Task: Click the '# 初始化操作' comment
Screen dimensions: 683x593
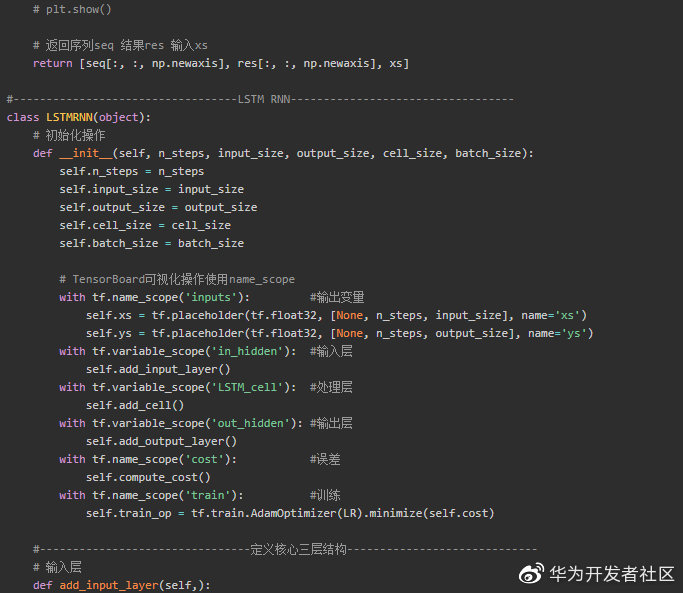Action: [69, 136]
